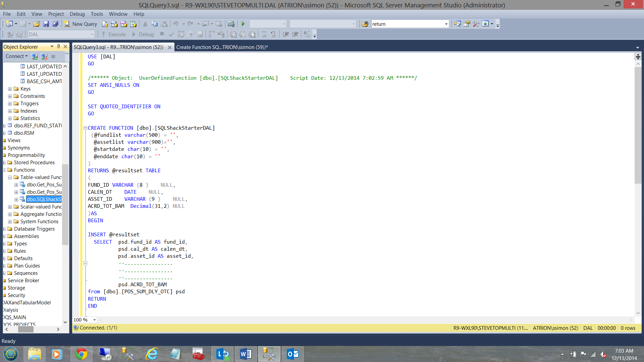The image size is (644, 362).
Task: Open Chrome from the taskbar
Action: click(x=81, y=354)
